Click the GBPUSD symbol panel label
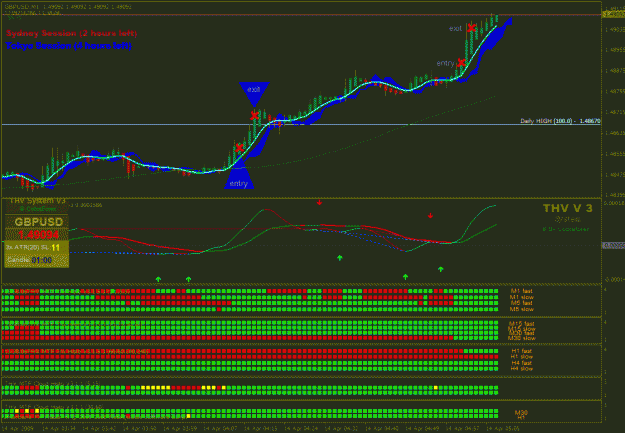The width and height of the screenshot is (625, 433). point(39,222)
